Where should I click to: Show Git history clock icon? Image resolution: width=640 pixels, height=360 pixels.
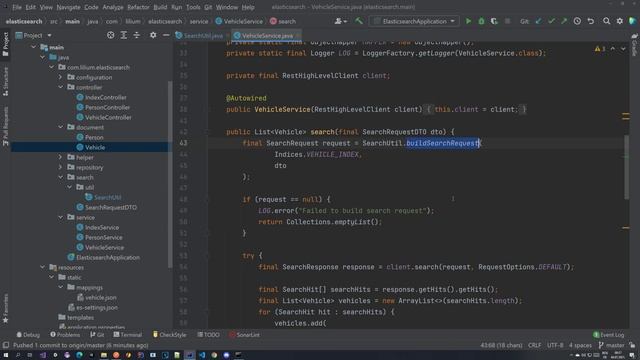tap(577, 21)
